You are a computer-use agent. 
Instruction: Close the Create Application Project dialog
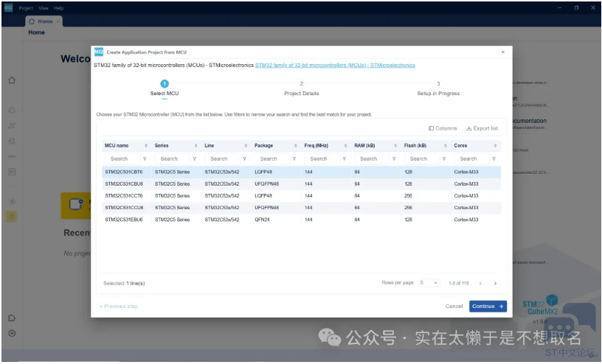tap(503, 52)
